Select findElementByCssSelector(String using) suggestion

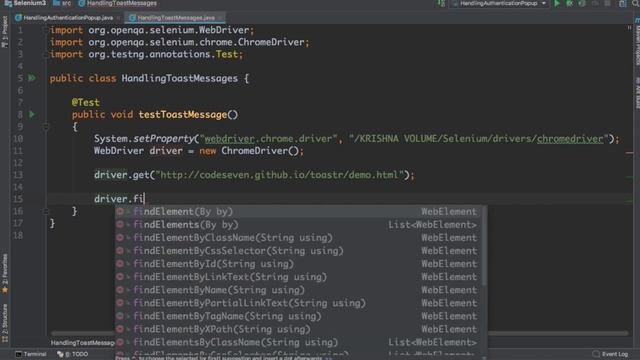299,251
